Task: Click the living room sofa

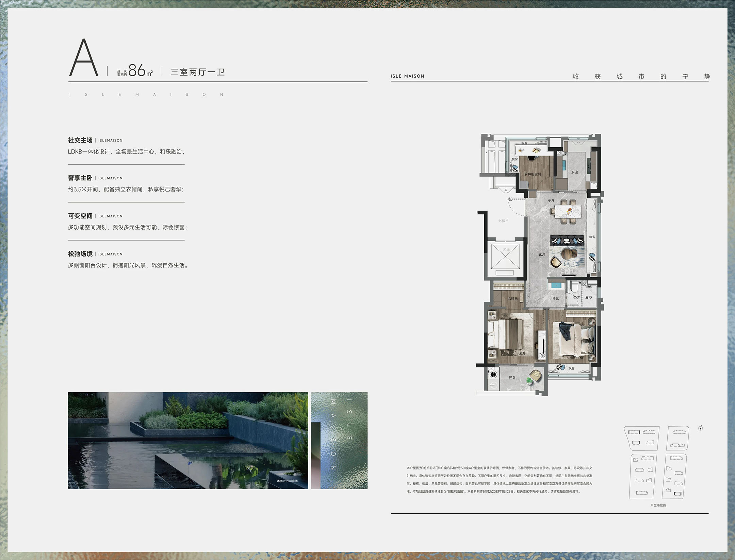Action: pyautogui.click(x=567, y=241)
